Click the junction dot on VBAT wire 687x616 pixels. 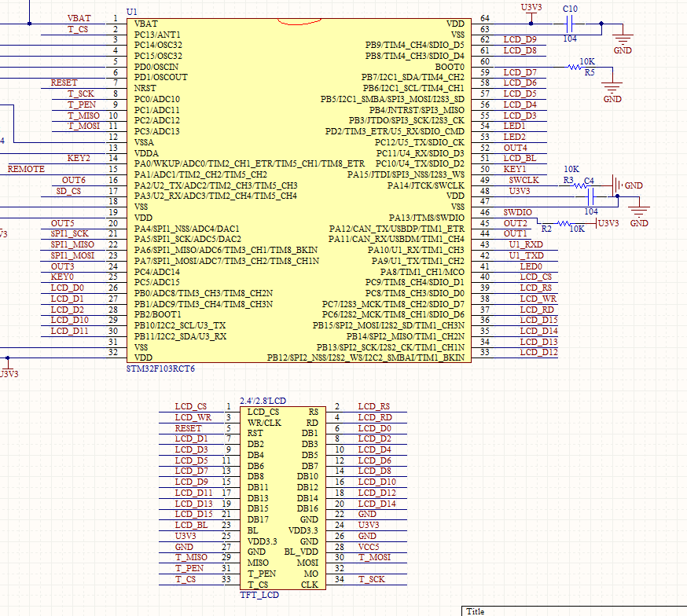tap(29, 24)
